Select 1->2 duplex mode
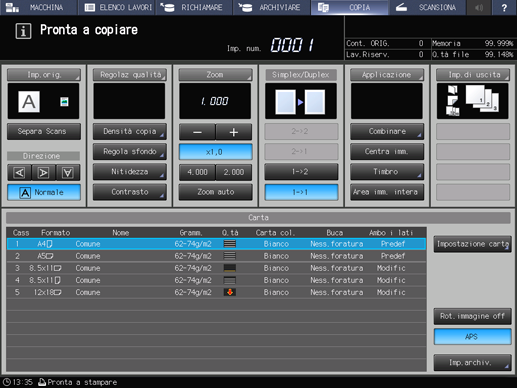Viewport: 517px width, 388px height. (x=301, y=172)
